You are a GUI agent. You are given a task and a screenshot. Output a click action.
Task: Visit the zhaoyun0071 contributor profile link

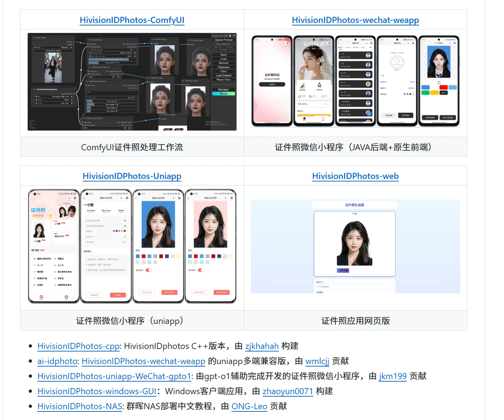(288, 391)
